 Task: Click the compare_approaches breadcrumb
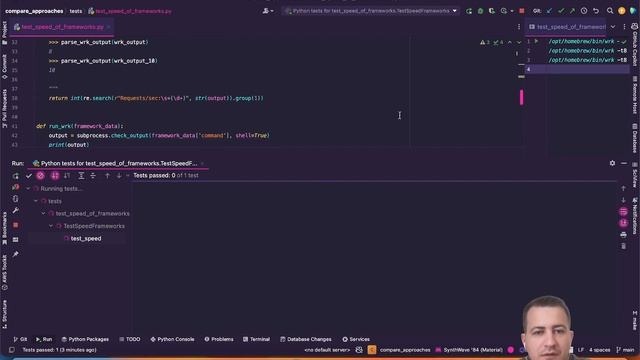34,11
